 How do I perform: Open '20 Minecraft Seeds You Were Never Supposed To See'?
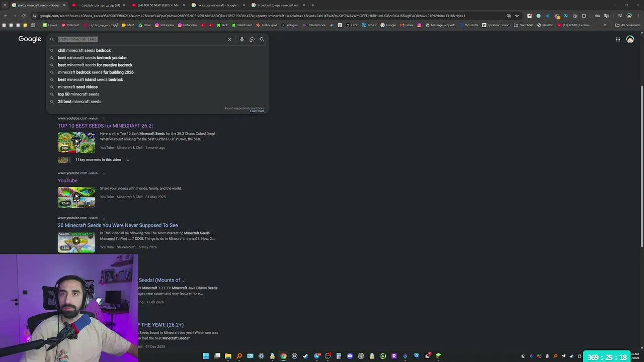[118, 225]
